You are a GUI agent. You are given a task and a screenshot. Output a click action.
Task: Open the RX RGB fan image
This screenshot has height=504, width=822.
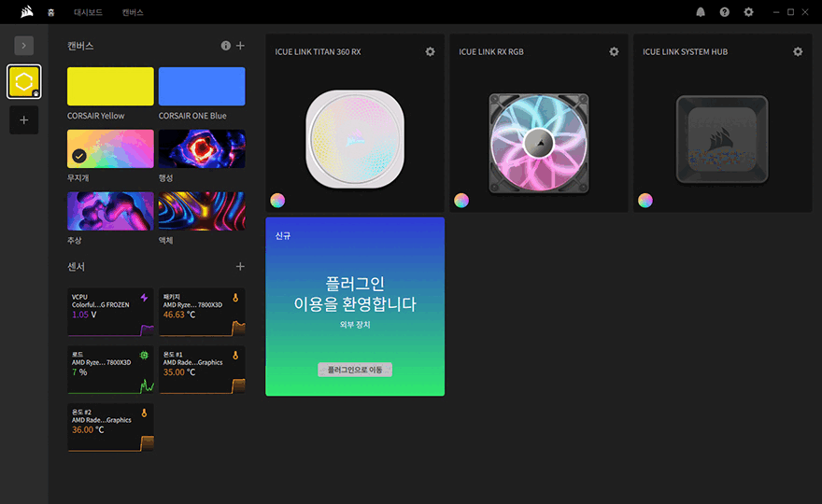click(x=539, y=143)
